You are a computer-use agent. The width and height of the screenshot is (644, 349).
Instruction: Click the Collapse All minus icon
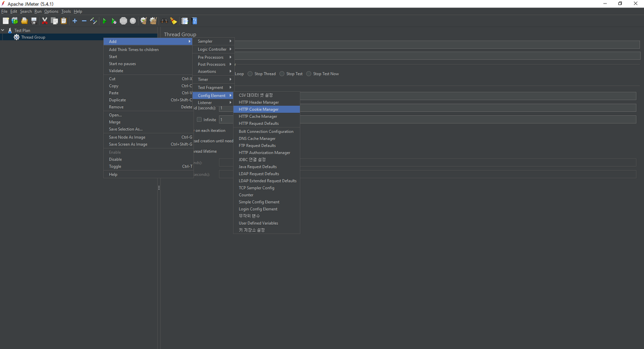click(x=84, y=21)
